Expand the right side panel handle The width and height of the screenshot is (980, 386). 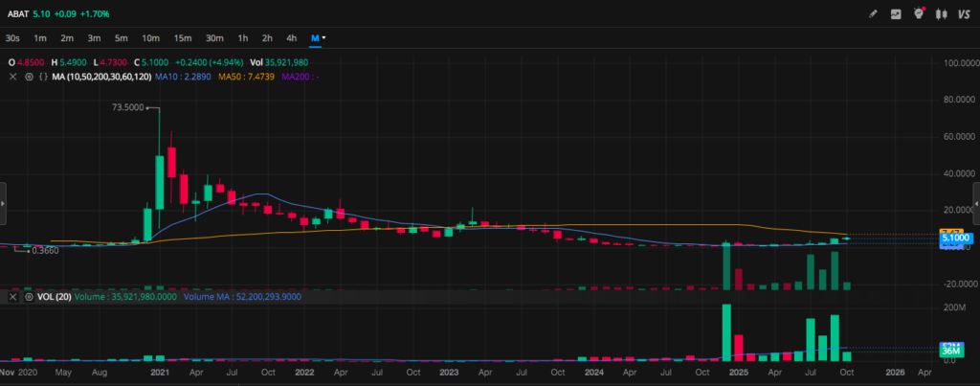(x=976, y=204)
